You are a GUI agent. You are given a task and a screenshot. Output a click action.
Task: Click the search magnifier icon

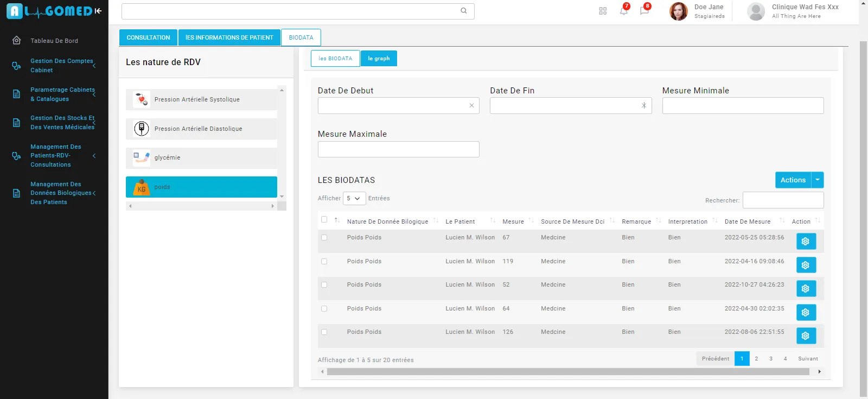tap(464, 11)
